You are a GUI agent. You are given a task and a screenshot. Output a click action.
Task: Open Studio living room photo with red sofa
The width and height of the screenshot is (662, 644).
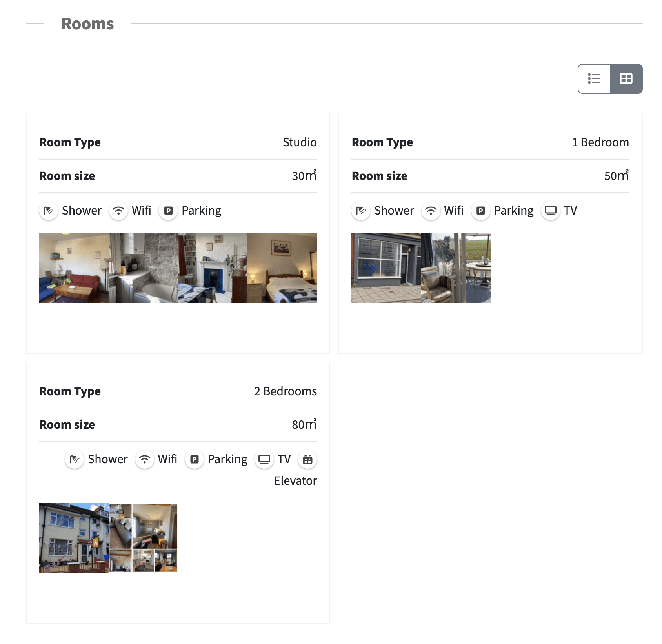click(x=74, y=268)
